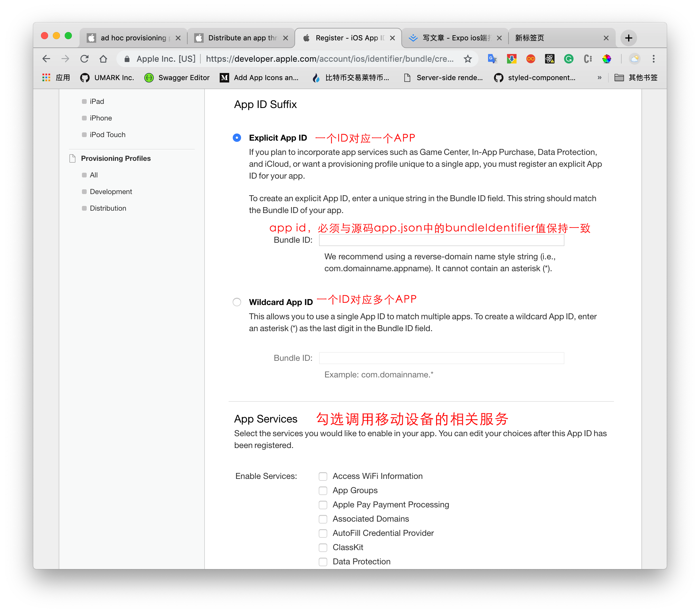Open the 其他书签 bookmarks folder

coord(636,78)
